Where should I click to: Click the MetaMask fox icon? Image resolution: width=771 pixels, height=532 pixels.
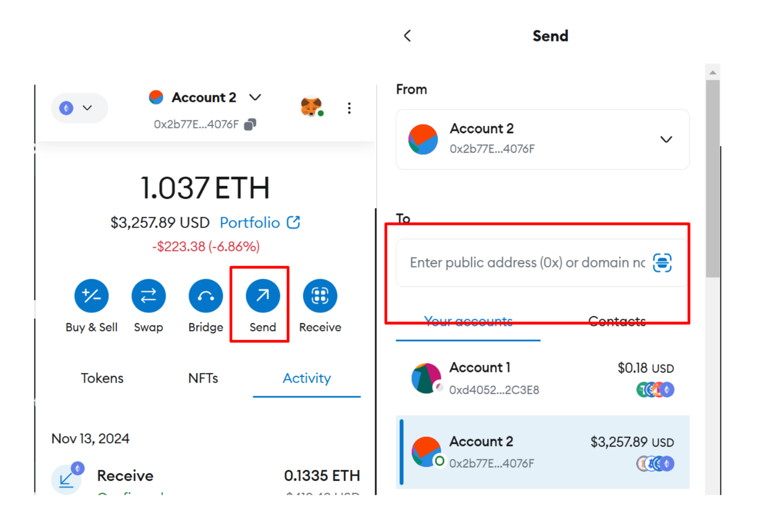point(311,106)
